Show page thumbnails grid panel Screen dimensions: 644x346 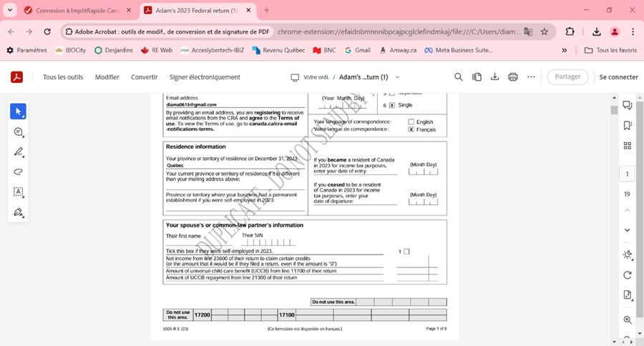[x=627, y=146]
